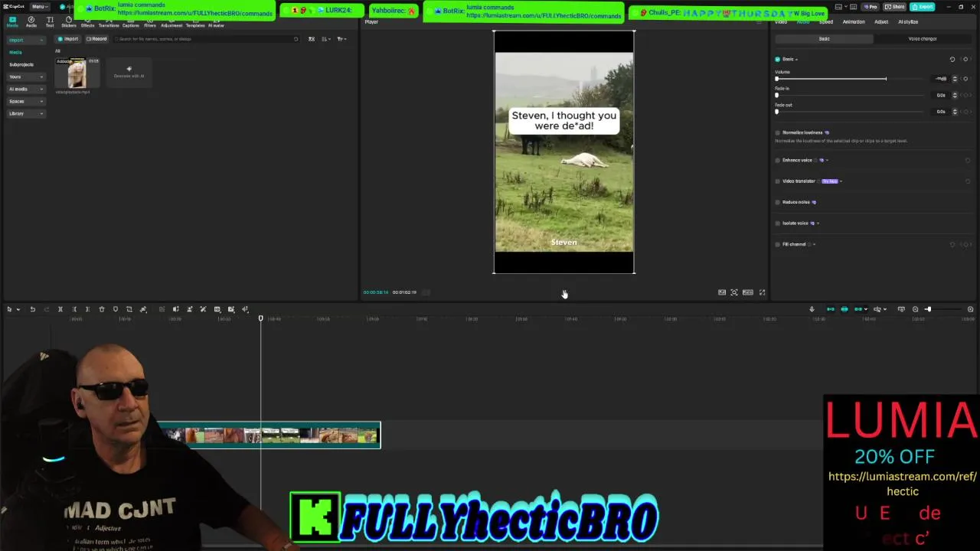This screenshot has width=980, height=551.
Task: Open the Audio library tab
Action: coord(31,21)
